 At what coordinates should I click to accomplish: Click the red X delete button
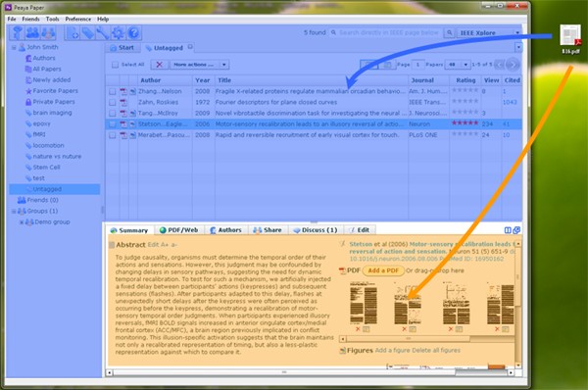pyautogui.click(x=160, y=65)
